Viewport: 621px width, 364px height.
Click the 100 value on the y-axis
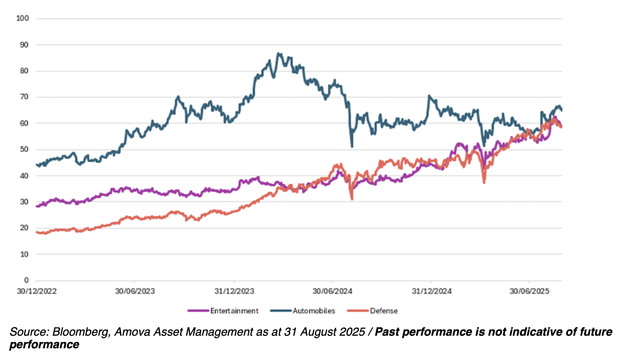22,18
